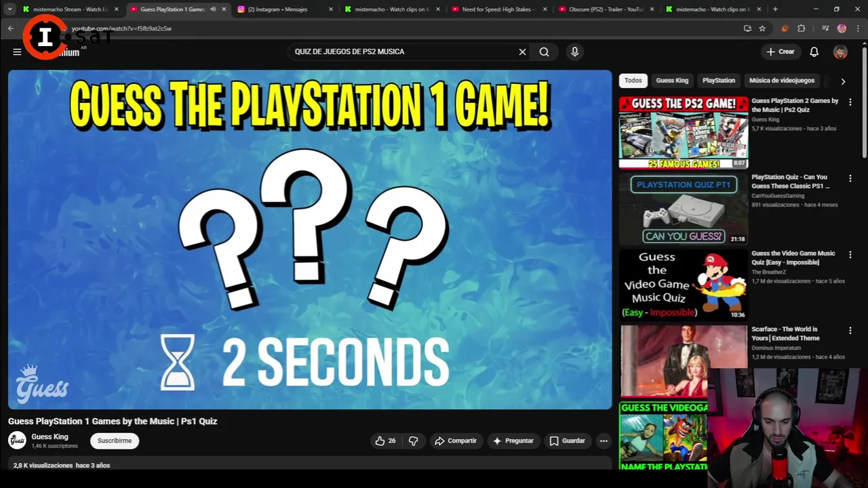Open the Chrome three-dot menu

(858, 28)
